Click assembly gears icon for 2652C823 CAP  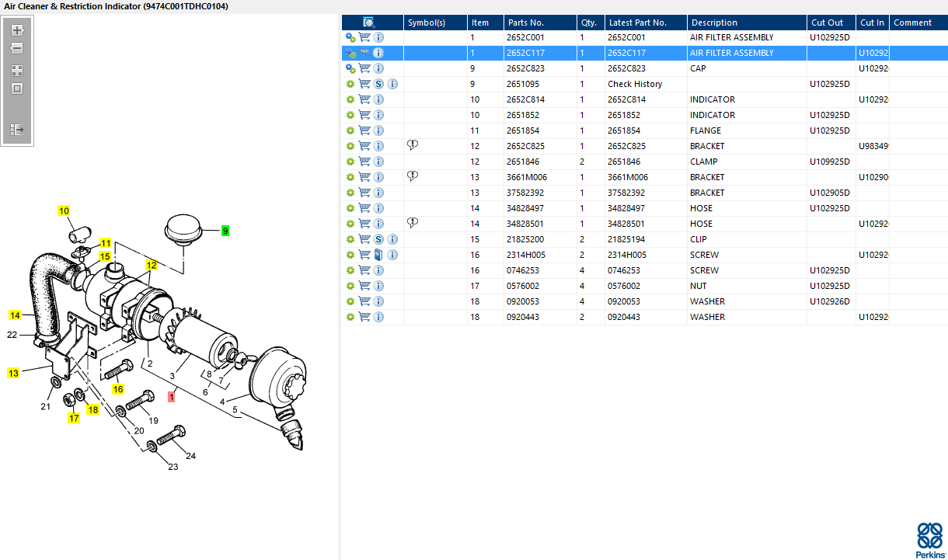[x=350, y=68]
